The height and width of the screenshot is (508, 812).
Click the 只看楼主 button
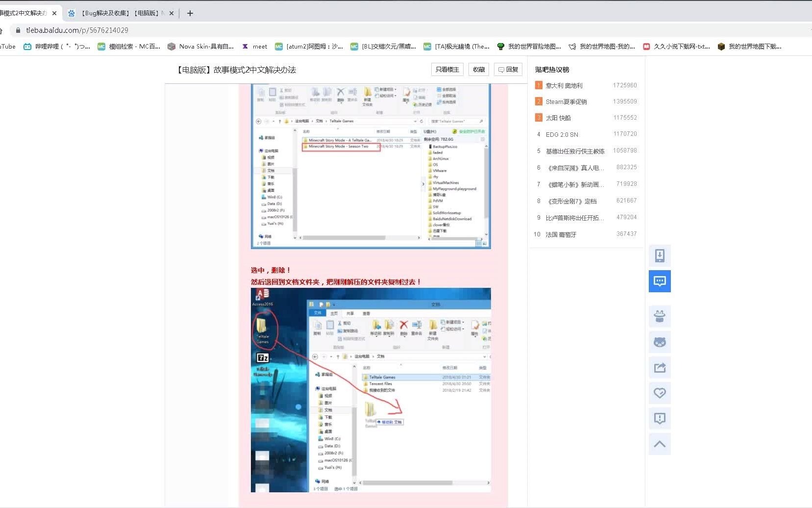click(x=447, y=70)
